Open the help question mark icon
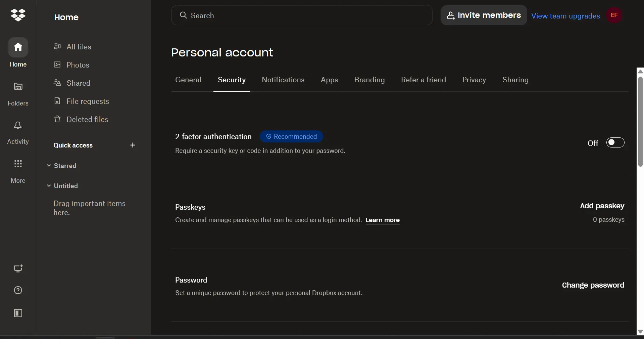This screenshot has height=339, width=644. (18, 290)
